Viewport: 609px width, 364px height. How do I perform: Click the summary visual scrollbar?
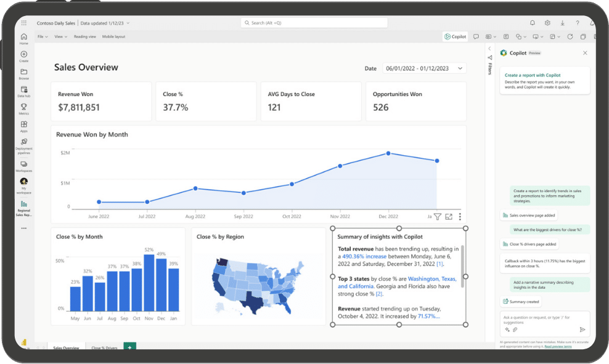(462, 266)
